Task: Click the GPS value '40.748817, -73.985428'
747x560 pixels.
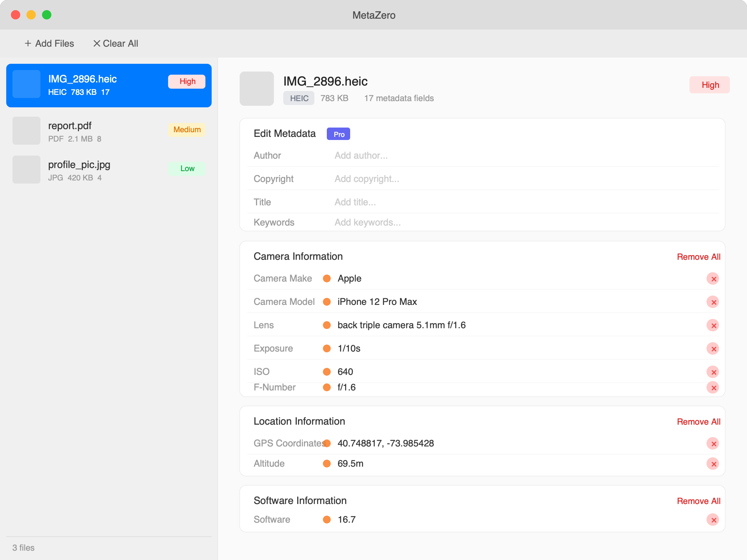Action: coord(386,443)
